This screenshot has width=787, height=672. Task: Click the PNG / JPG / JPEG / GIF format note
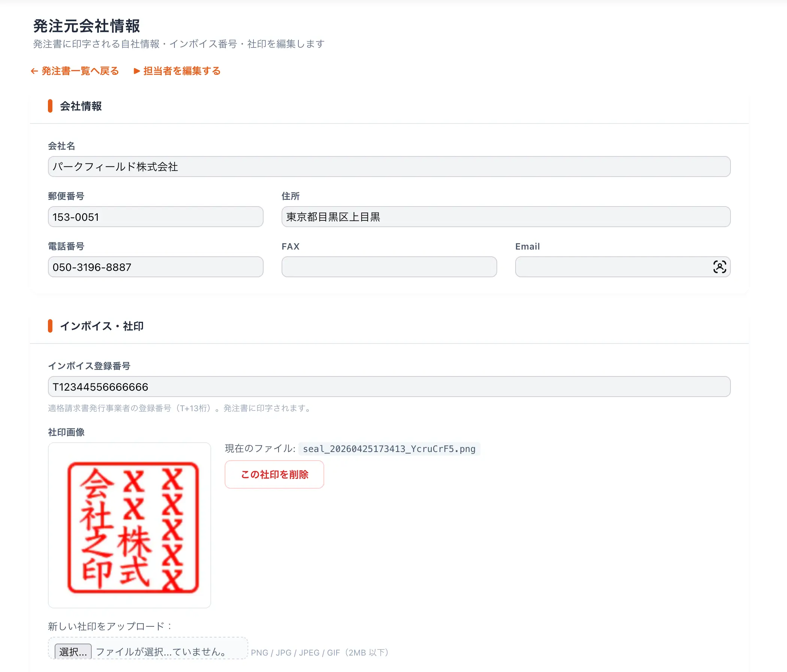click(x=321, y=653)
